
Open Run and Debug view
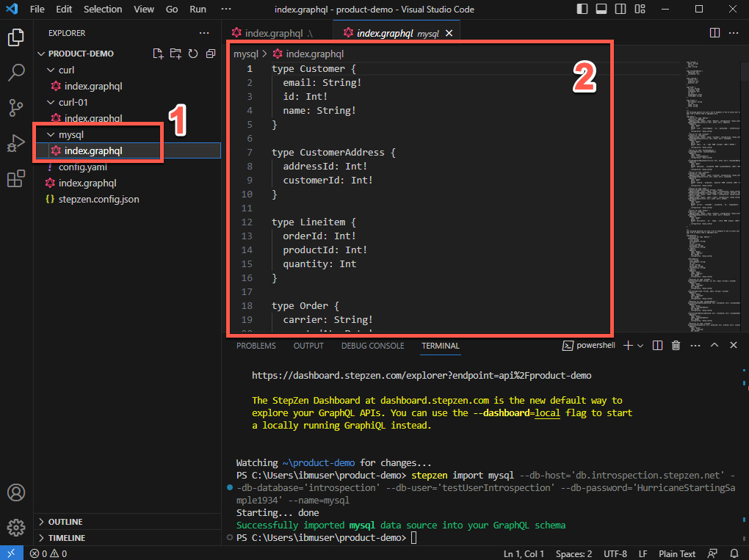[x=16, y=143]
